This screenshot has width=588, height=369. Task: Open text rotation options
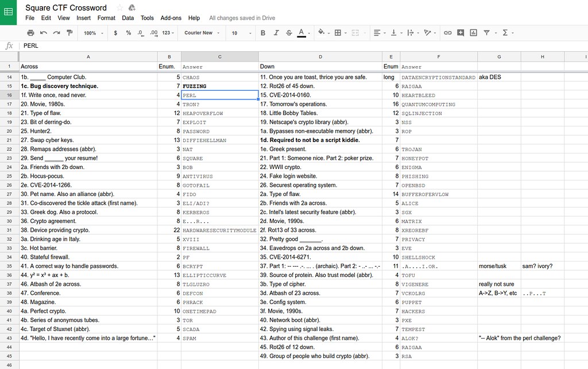tap(427, 33)
